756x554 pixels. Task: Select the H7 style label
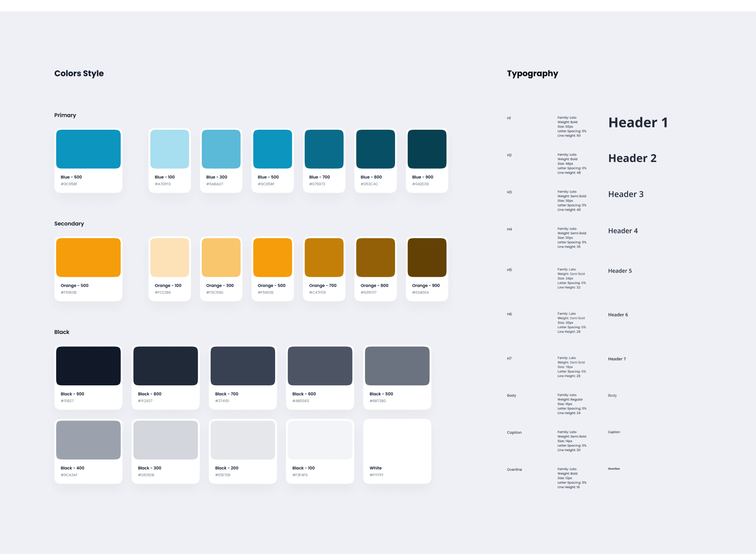click(x=509, y=358)
